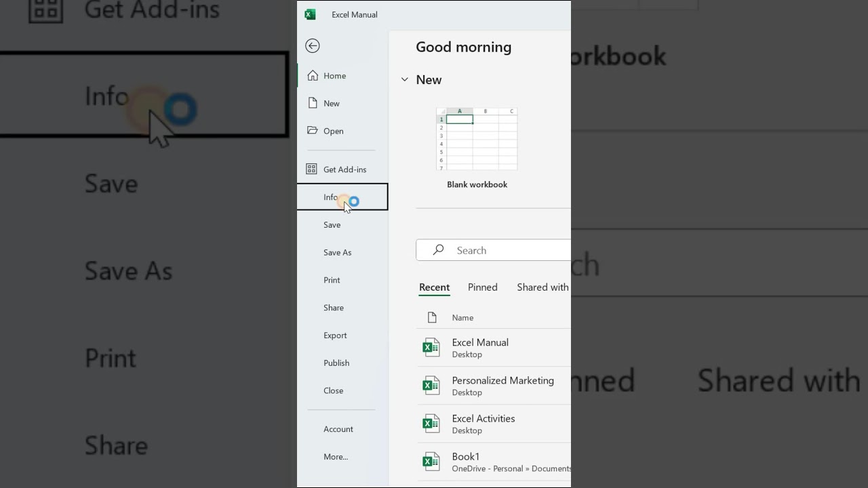Click Excel icon beside Excel Manual row
Image resolution: width=868 pixels, height=488 pixels.
tap(431, 348)
